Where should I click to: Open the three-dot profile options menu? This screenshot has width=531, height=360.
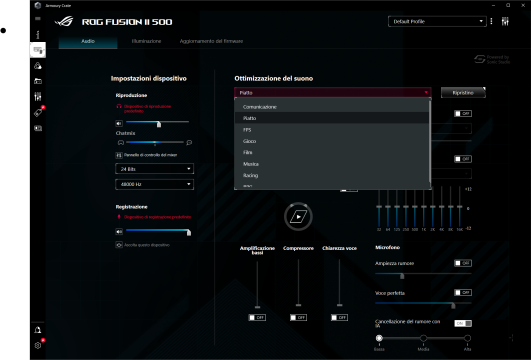pos(491,21)
